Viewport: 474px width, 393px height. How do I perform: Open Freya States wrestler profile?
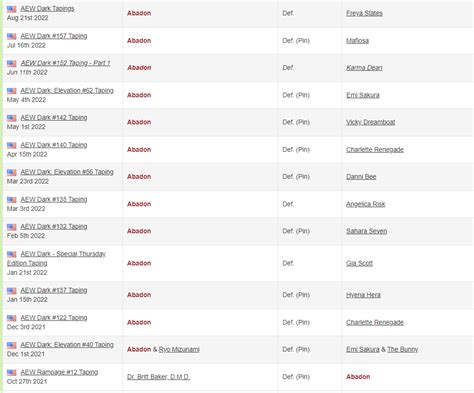coord(364,13)
